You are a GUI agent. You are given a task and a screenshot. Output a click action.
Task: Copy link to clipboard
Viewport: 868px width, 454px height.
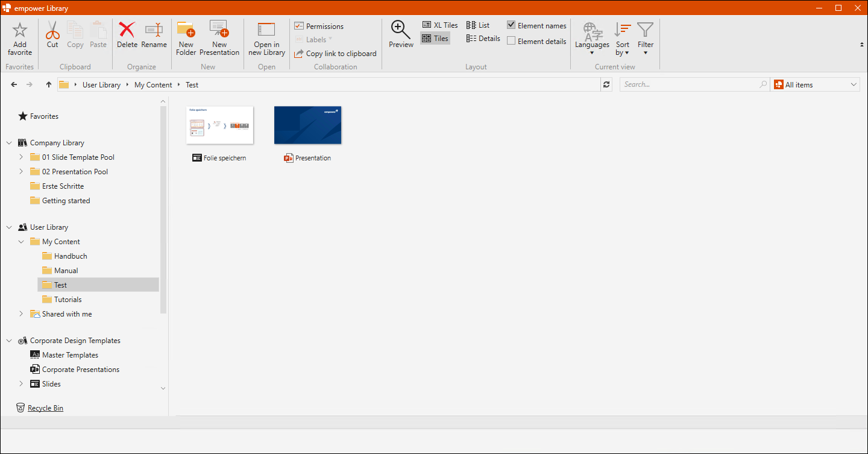[x=335, y=54]
